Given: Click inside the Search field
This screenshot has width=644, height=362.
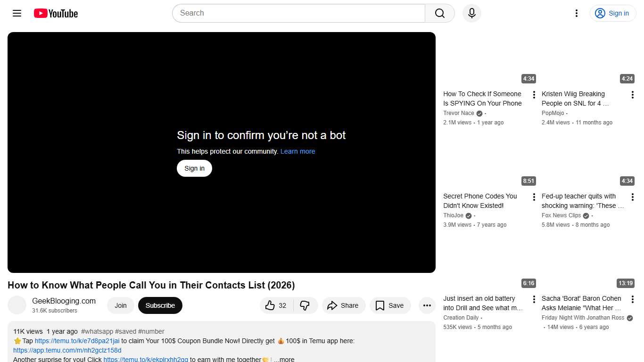Looking at the screenshot, I should (x=283, y=13).
